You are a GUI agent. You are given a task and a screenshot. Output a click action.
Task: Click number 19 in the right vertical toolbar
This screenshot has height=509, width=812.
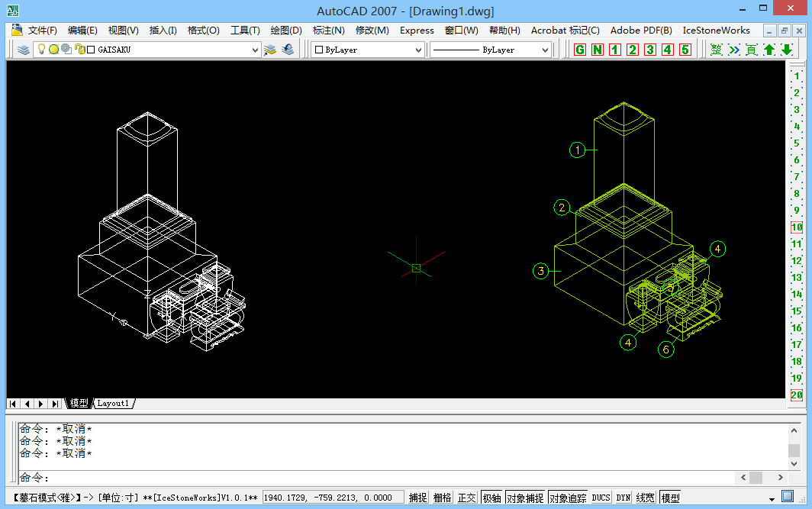point(797,378)
